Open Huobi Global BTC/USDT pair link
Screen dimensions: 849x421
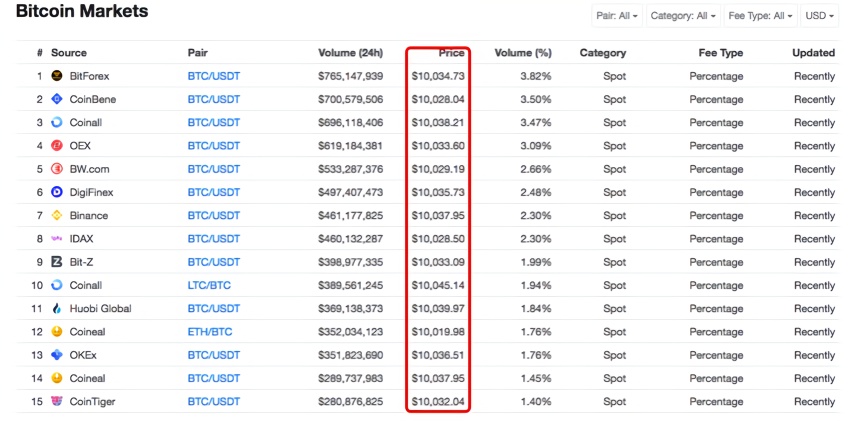click(x=214, y=309)
